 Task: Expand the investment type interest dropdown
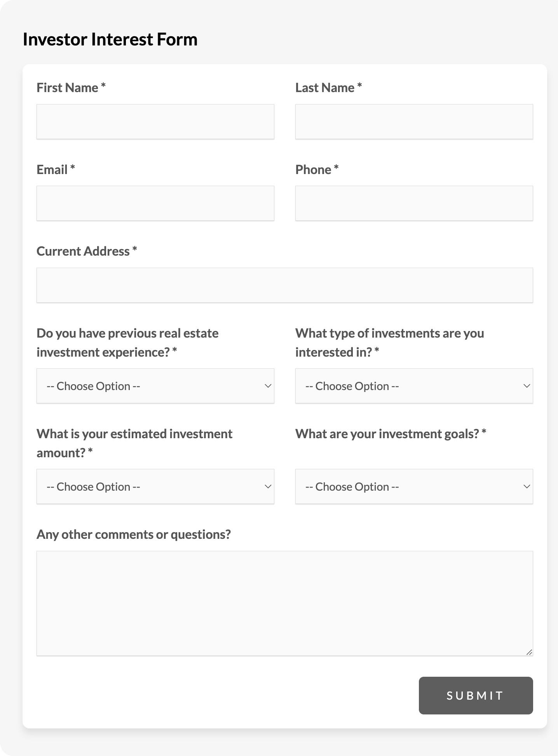414,386
